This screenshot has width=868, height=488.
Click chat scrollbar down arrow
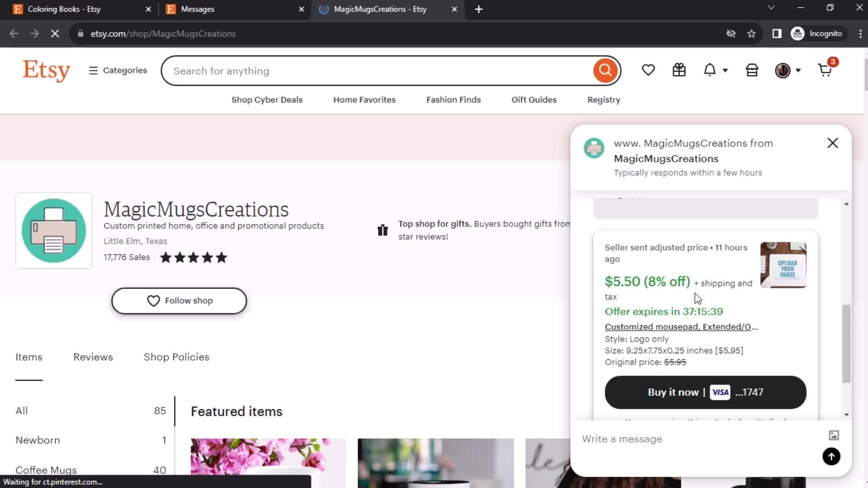[846, 415]
